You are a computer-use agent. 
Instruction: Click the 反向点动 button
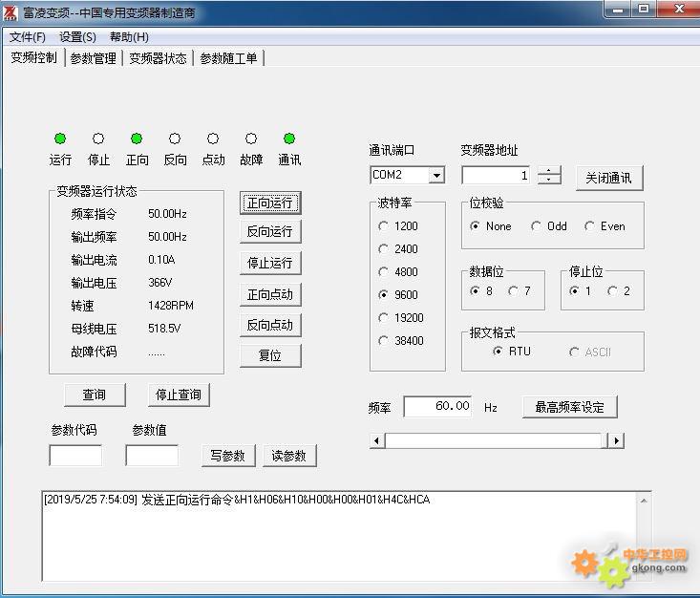click(x=270, y=325)
